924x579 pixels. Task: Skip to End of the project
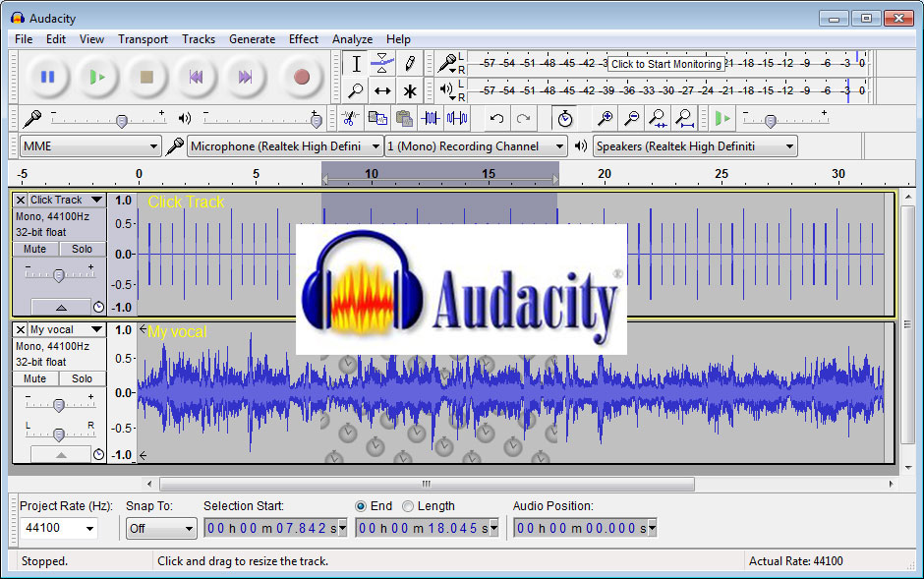pyautogui.click(x=245, y=77)
